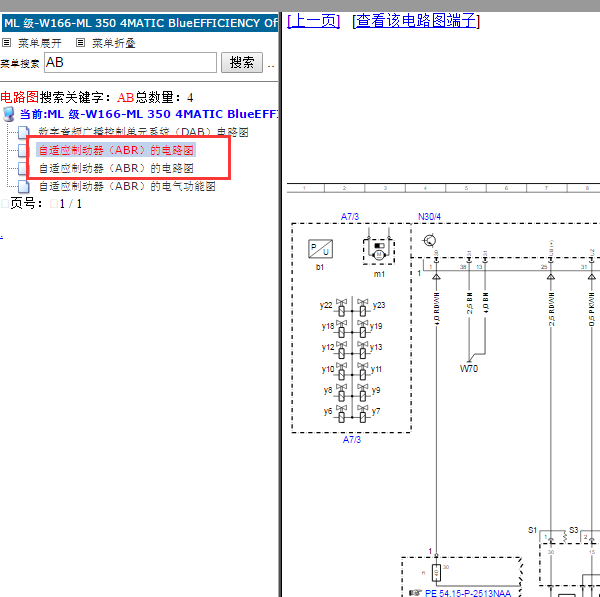Click the page indicator 1 / 1
Image resolution: width=600 pixels, height=597 pixels.
70,204
